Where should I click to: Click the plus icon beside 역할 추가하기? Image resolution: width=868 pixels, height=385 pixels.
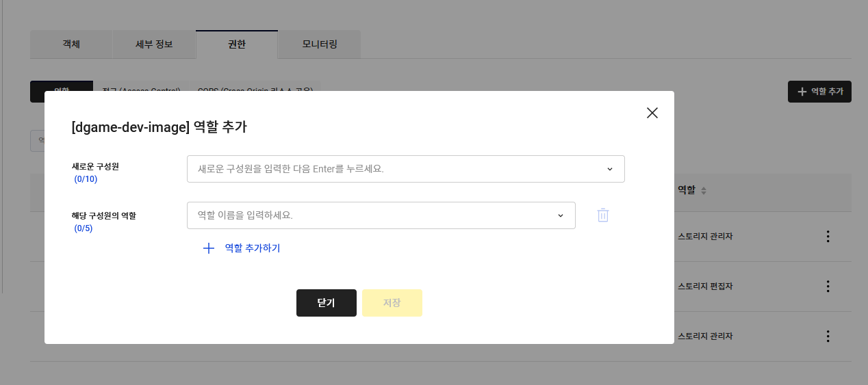(x=209, y=248)
